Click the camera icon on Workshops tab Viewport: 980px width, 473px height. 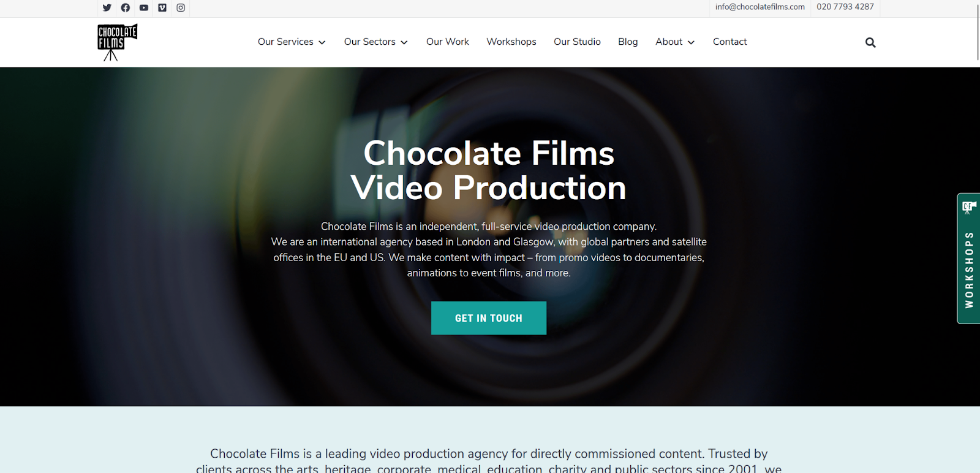pyautogui.click(x=969, y=208)
